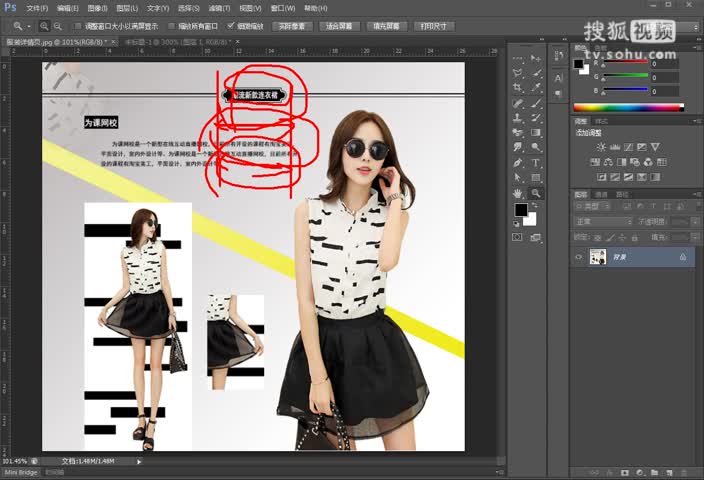Open the Adjustments panel flyout menu
Viewport: 704px width, 480px height.
click(697, 121)
